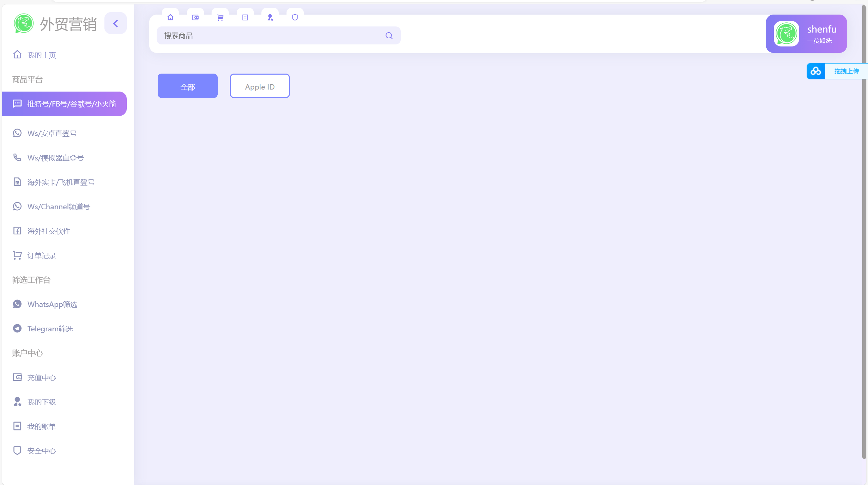Click the Telegram筛选 sidebar icon
The height and width of the screenshot is (485, 868).
[17, 328]
